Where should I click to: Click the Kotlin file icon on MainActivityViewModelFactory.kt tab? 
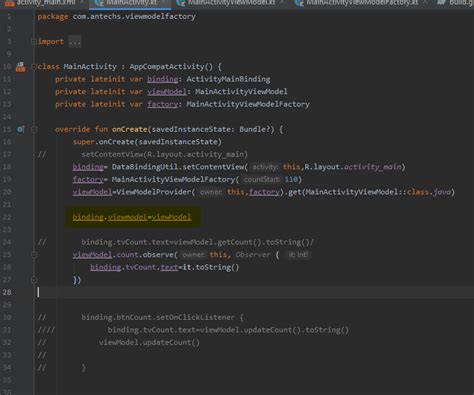pyautogui.click(x=299, y=3)
